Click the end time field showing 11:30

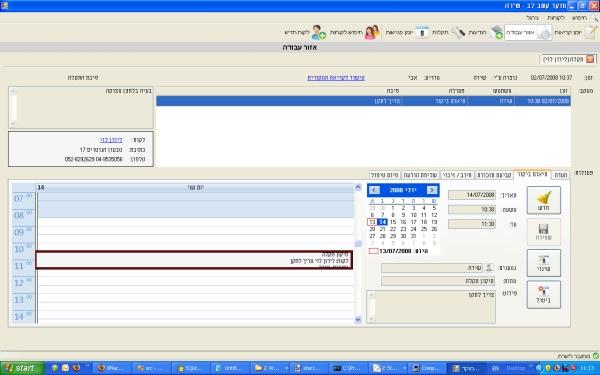point(472,224)
